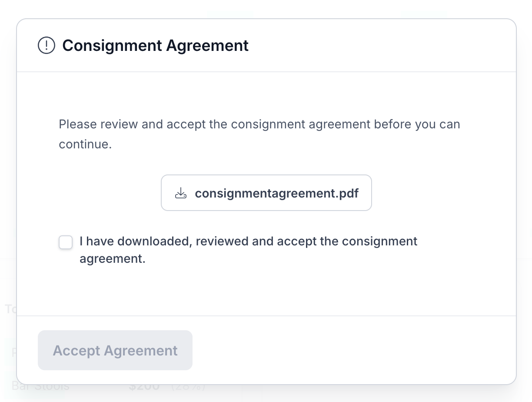Viewport: 532px width, 402px height.
Task: Click the word "continue." in the description
Action: [85, 144]
